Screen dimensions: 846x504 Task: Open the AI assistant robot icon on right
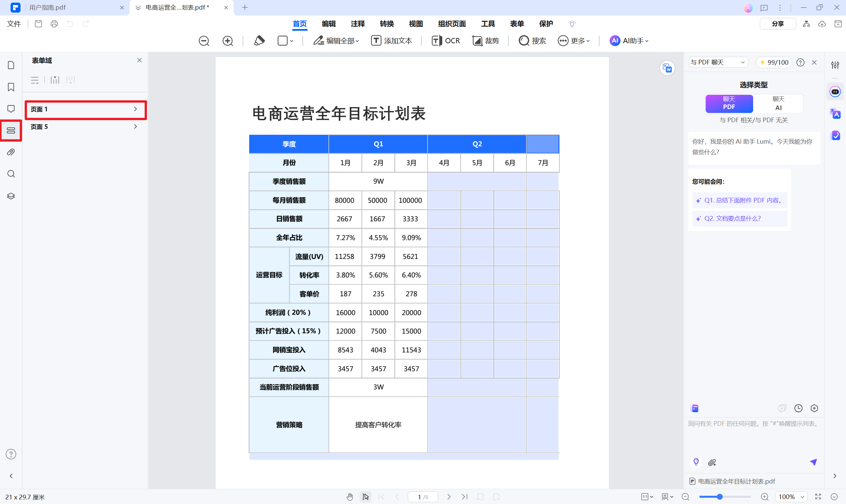click(835, 92)
